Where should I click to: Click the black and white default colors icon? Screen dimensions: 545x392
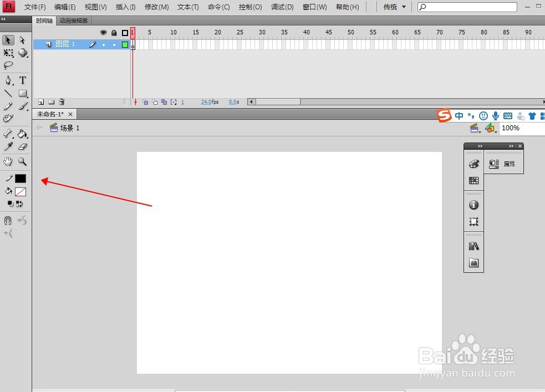point(11,203)
